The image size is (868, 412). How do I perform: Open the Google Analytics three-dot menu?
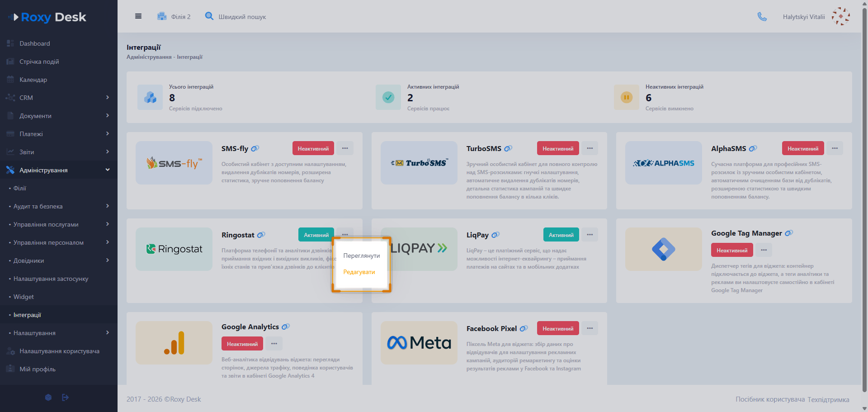[274, 344]
